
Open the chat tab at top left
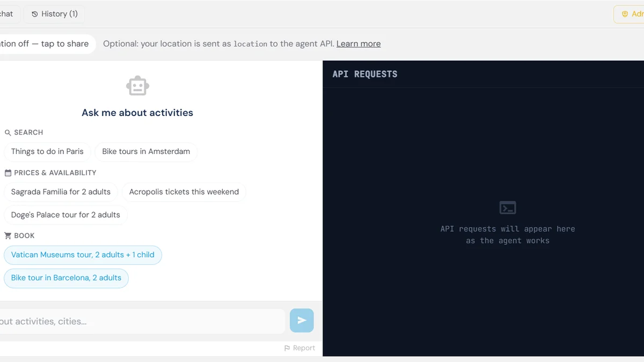click(9, 14)
